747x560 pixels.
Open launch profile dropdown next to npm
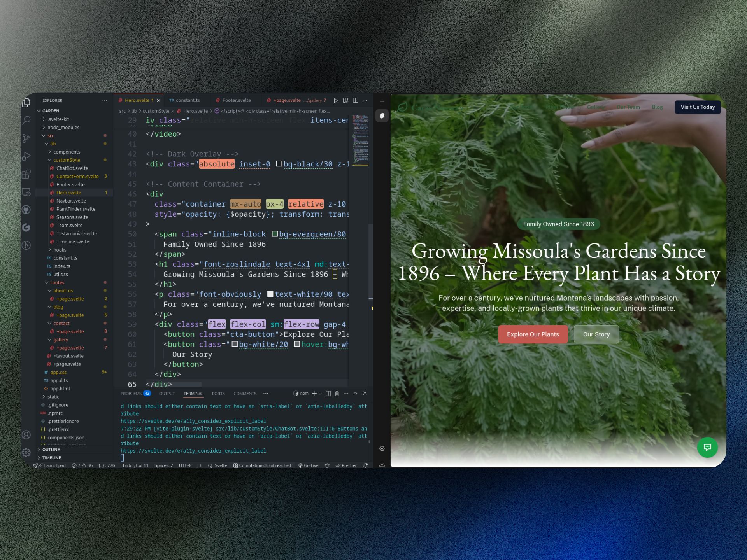320,394
